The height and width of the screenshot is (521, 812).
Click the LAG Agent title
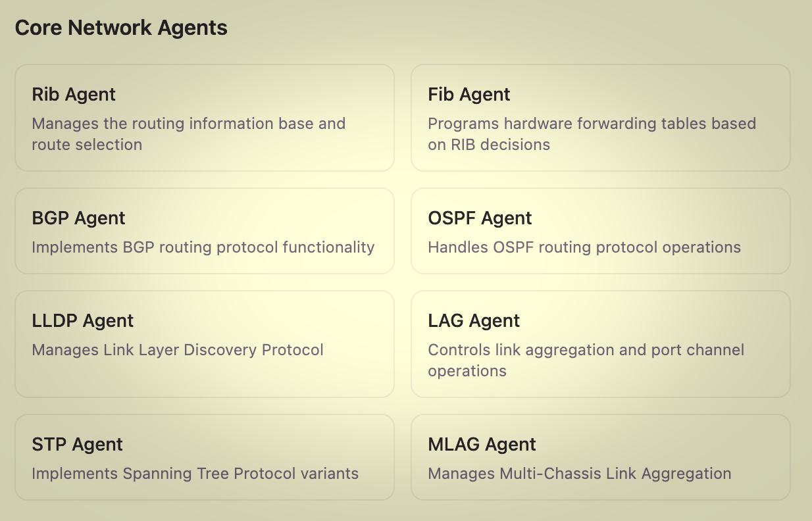[x=474, y=321]
